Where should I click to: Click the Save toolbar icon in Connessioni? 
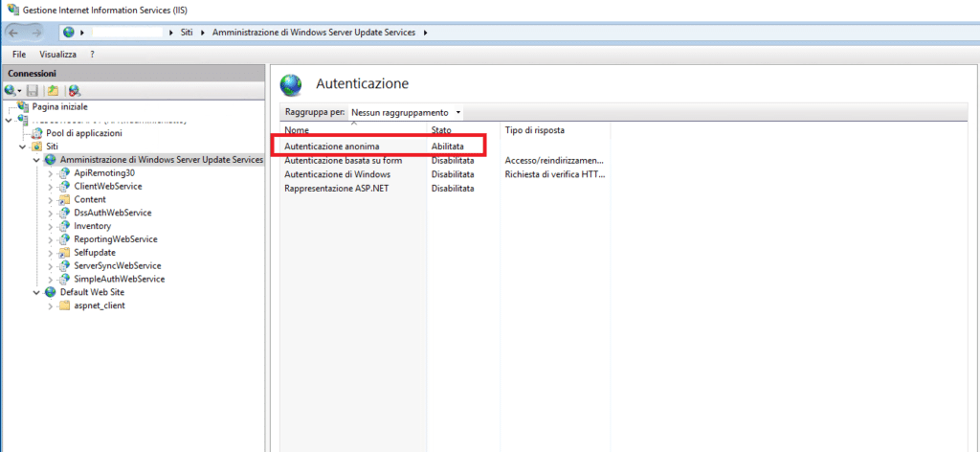pos(33,90)
